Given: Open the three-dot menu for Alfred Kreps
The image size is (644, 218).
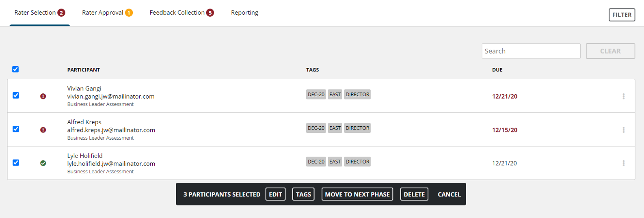Looking at the screenshot, I should tap(624, 130).
